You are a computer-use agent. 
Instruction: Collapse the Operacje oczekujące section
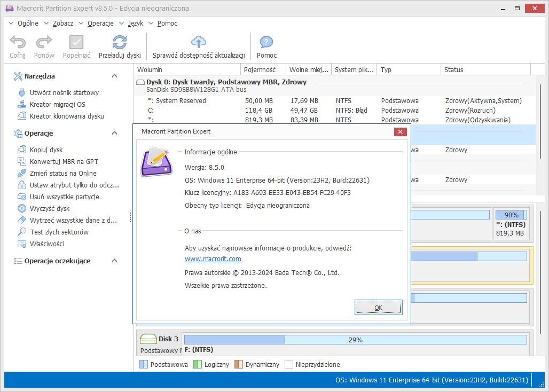[x=114, y=261]
